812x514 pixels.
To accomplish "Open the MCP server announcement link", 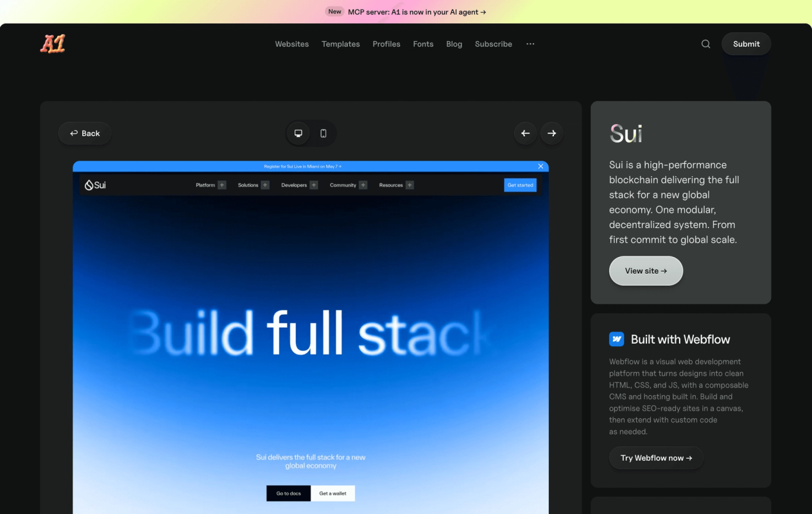I will pyautogui.click(x=417, y=12).
